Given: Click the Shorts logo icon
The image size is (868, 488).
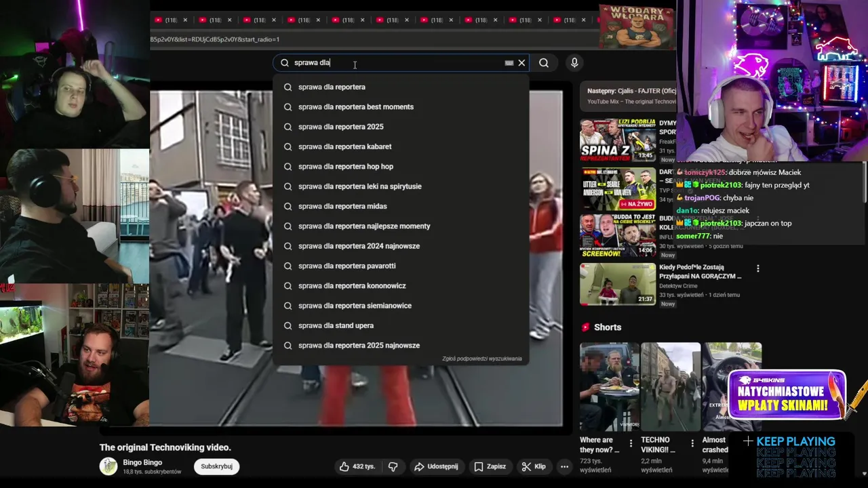Looking at the screenshot, I should 586,327.
